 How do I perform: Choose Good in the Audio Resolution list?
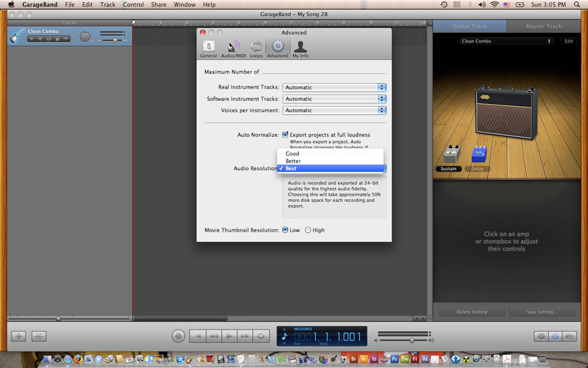pyautogui.click(x=292, y=153)
